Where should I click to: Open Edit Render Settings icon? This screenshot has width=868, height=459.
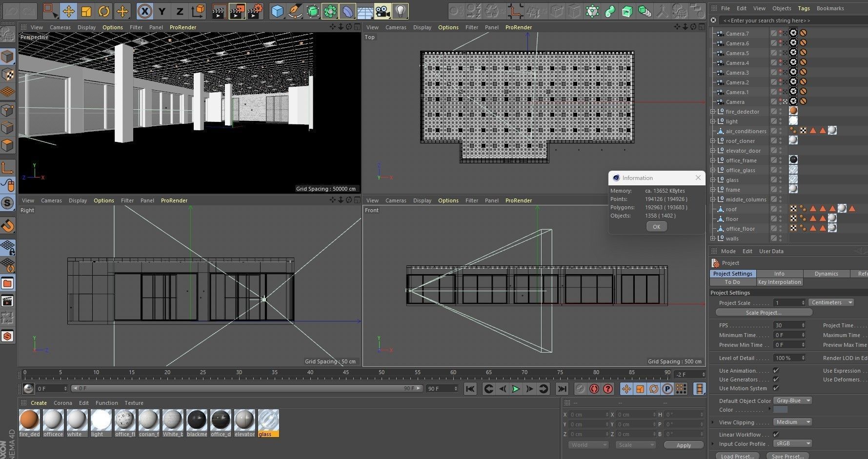pyautogui.click(x=255, y=11)
